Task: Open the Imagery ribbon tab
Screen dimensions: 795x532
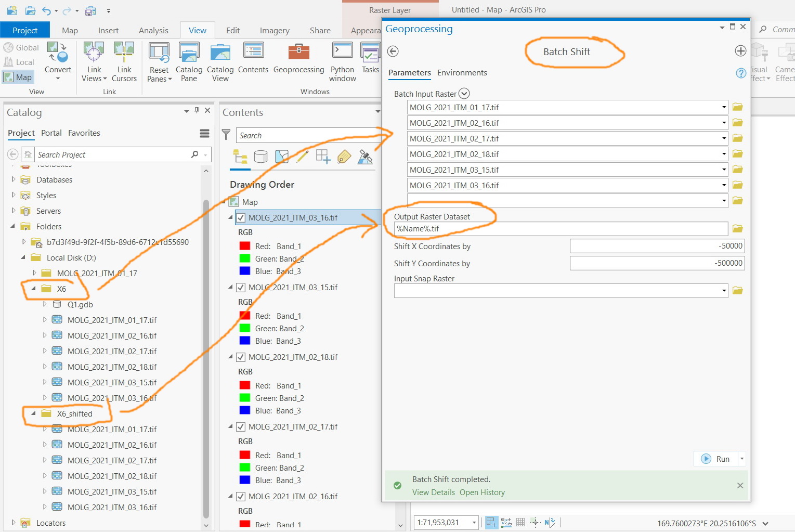Action: [x=275, y=30]
